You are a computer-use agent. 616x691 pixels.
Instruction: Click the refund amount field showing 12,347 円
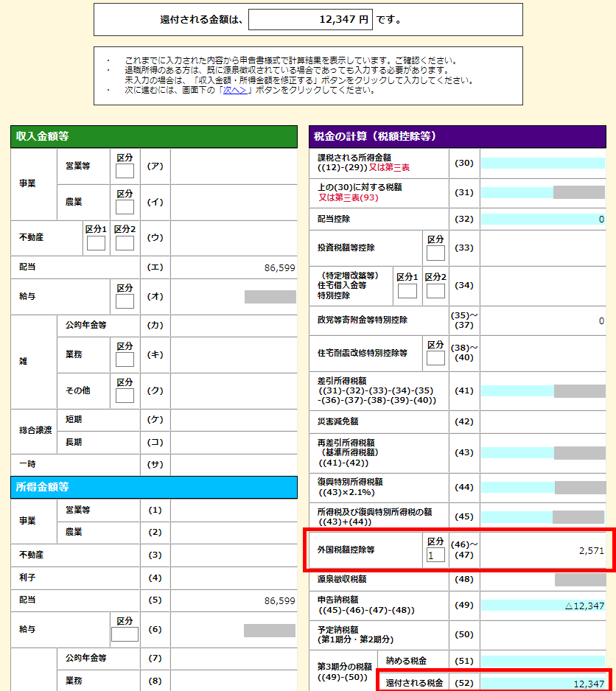coord(309,20)
